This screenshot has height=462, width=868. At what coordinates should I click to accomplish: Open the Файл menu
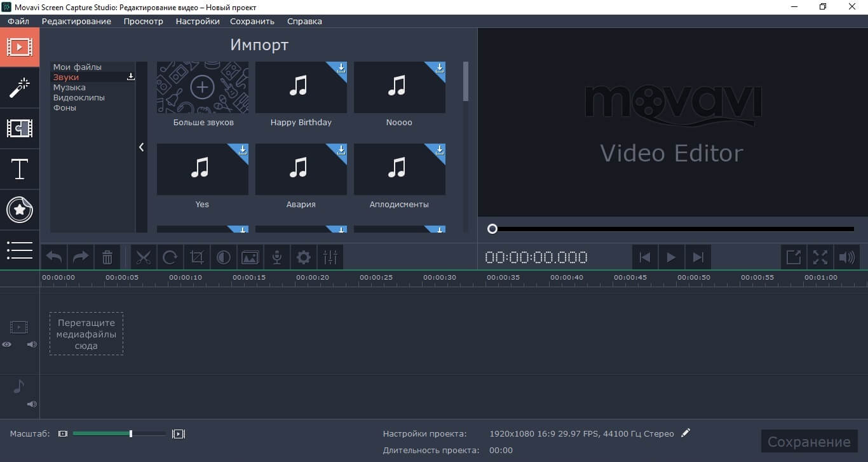[18, 21]
